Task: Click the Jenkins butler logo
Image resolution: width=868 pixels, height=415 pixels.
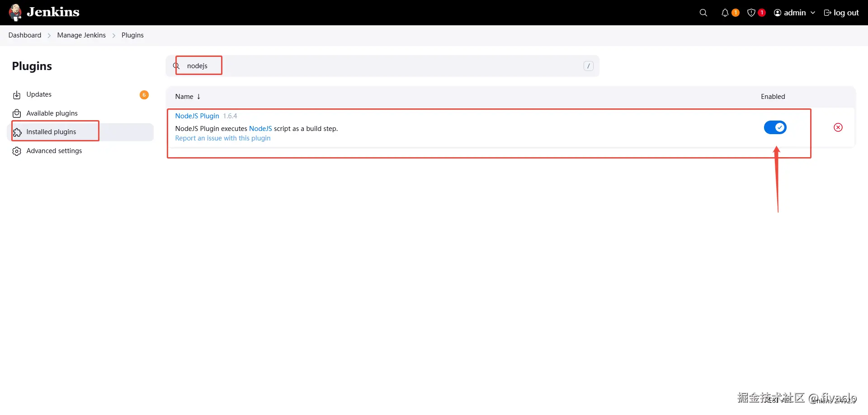Action: [x=15, y=13]
